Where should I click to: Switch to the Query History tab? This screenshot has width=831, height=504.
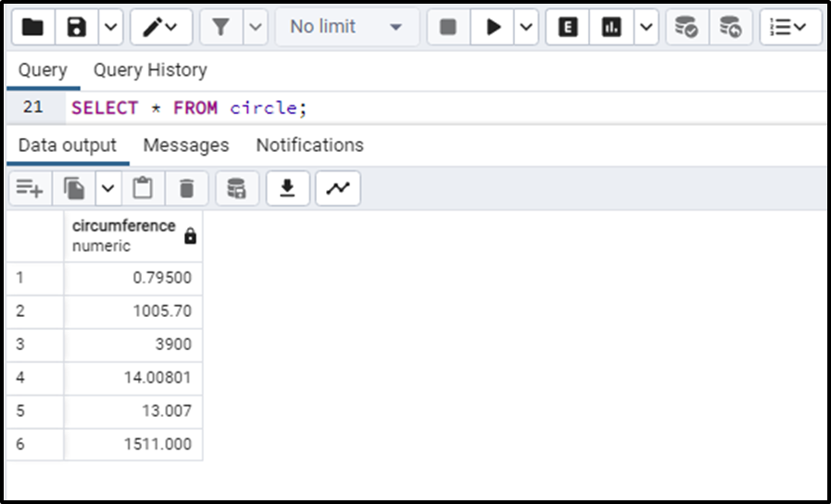coord(150,70)
